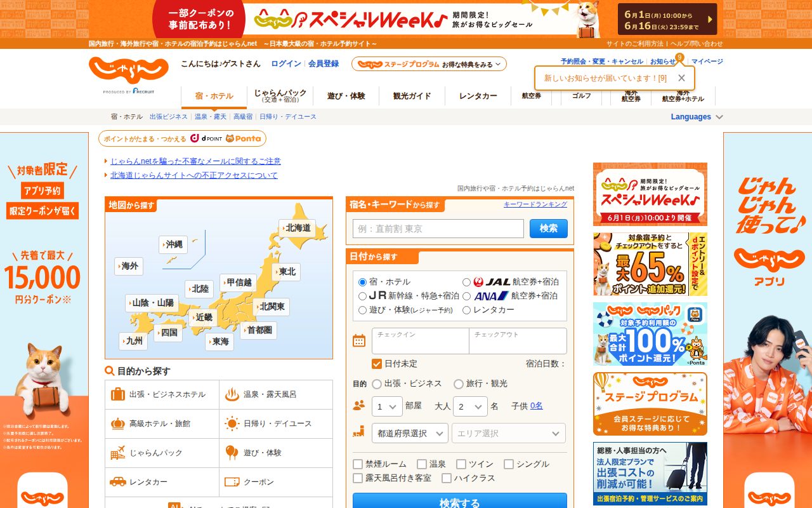Click the sun icon for 日帰り・デイユース
812x508 pixels.
point(232,424)
